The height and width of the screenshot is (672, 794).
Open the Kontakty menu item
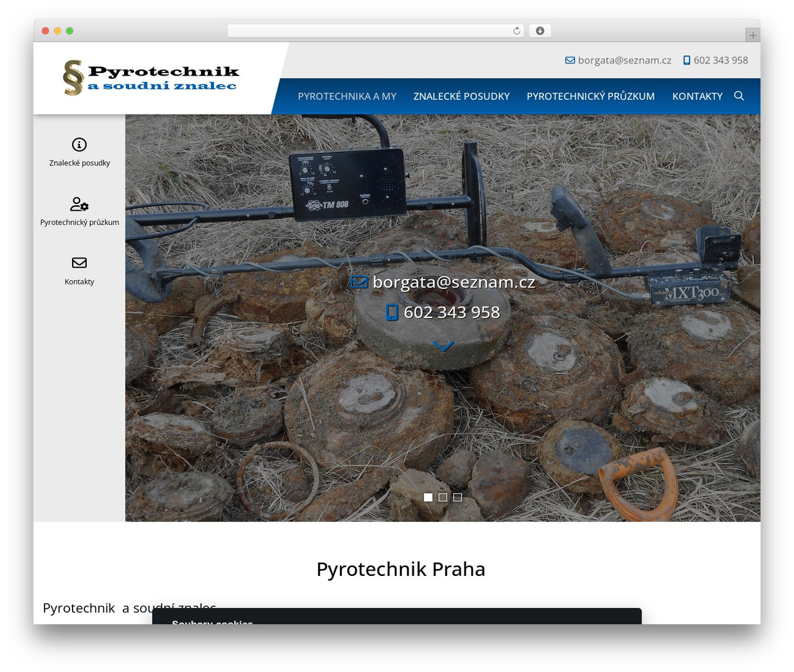tap(697, 96)
